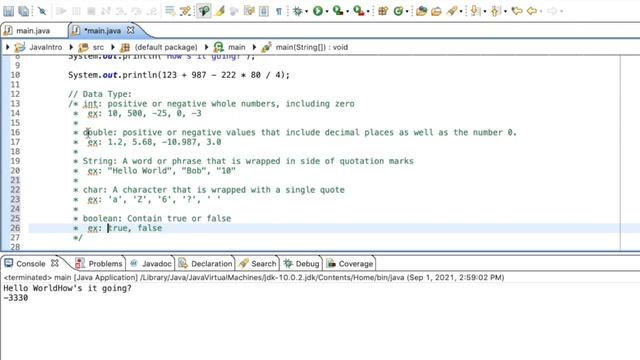Click the New Java Class icon

tap(398, 11)
